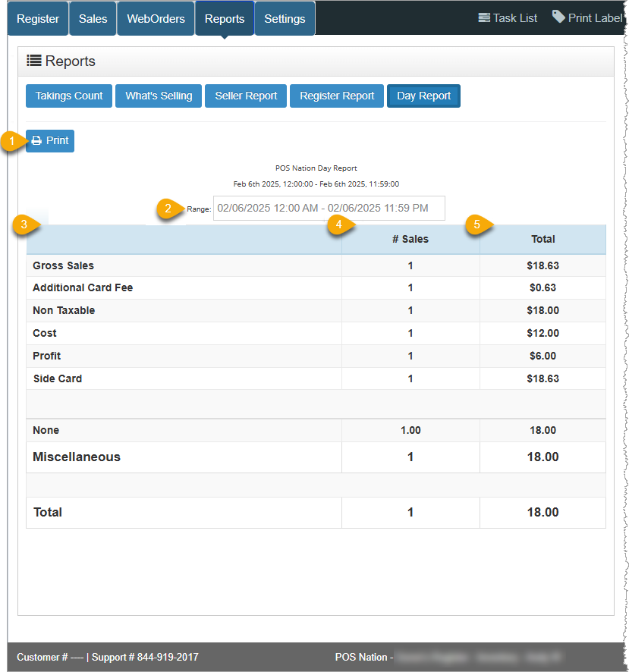
Task: Open the WebOrders section
Action: [155, 18]
